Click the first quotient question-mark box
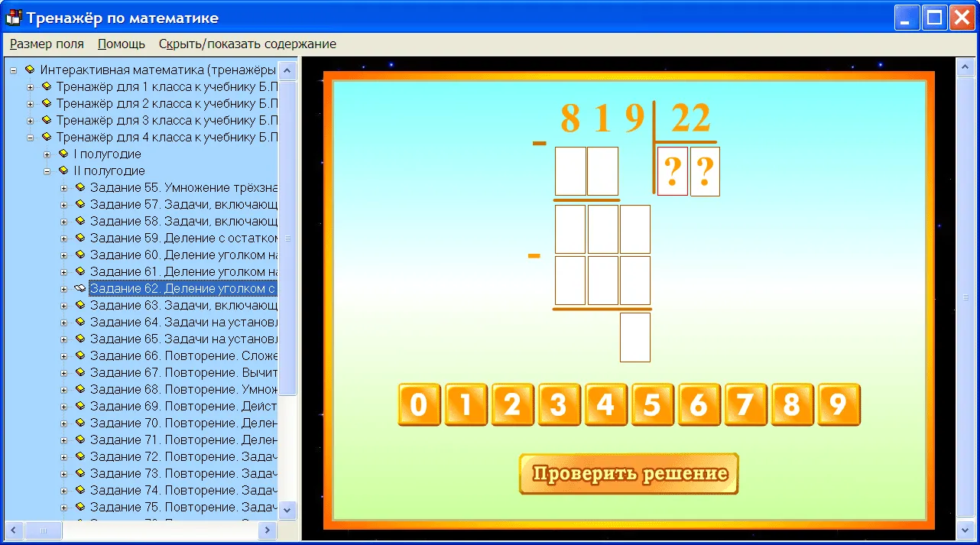The image size is (980, 545). (x=673, y=171)
